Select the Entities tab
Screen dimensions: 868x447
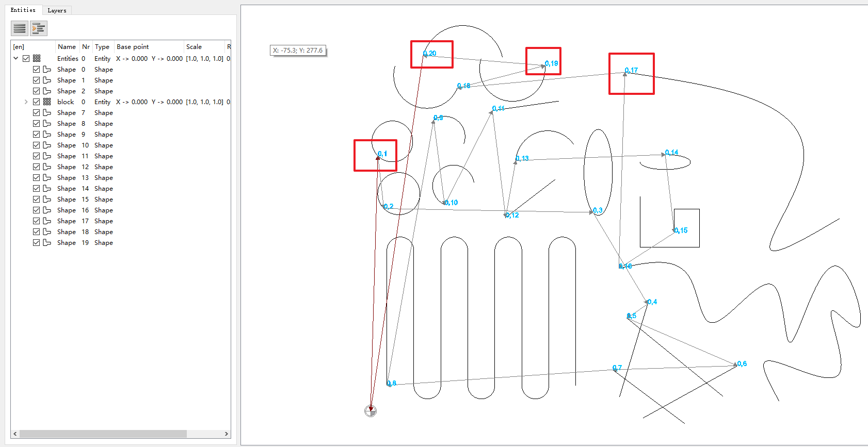tap(23, 10)
